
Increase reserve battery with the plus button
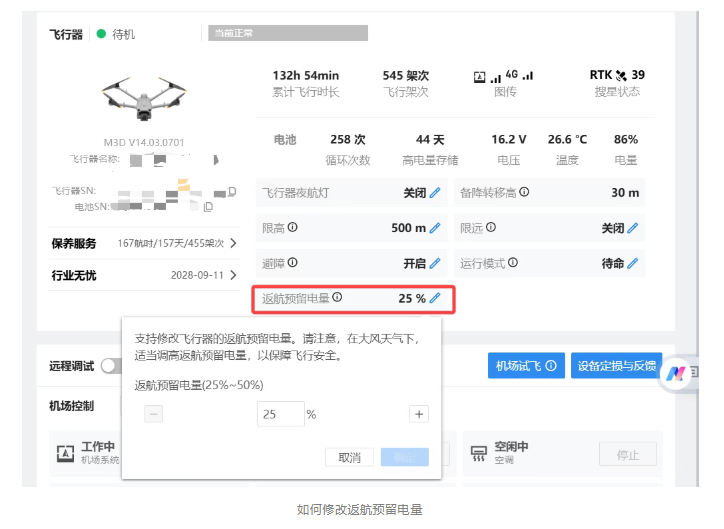pos(419,414)
